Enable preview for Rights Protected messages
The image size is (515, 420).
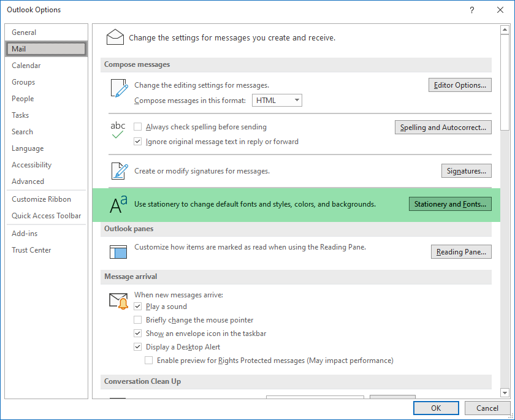pos(148,360)
